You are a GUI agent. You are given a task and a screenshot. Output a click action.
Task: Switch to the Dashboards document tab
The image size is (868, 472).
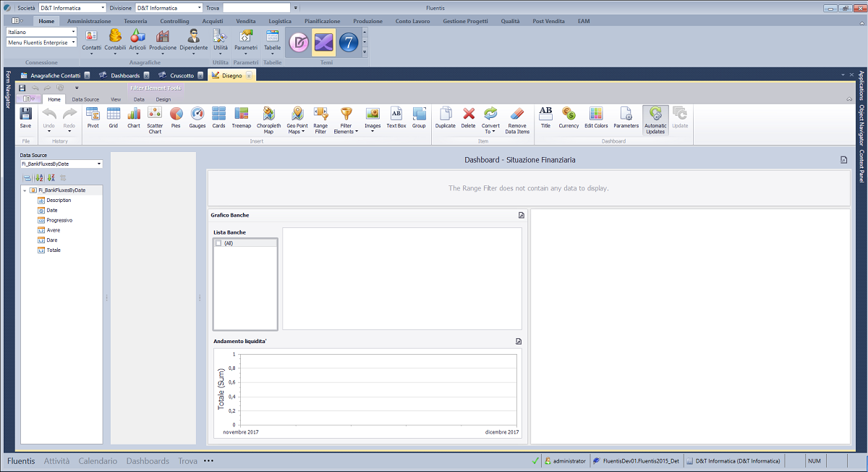tap(125, 75)
